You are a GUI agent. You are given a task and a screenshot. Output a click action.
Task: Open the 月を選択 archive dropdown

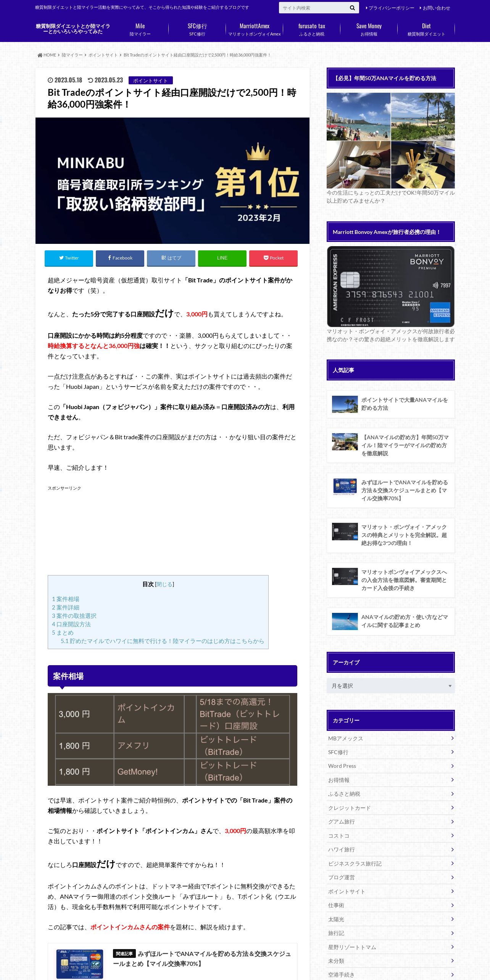click(391, 686)
